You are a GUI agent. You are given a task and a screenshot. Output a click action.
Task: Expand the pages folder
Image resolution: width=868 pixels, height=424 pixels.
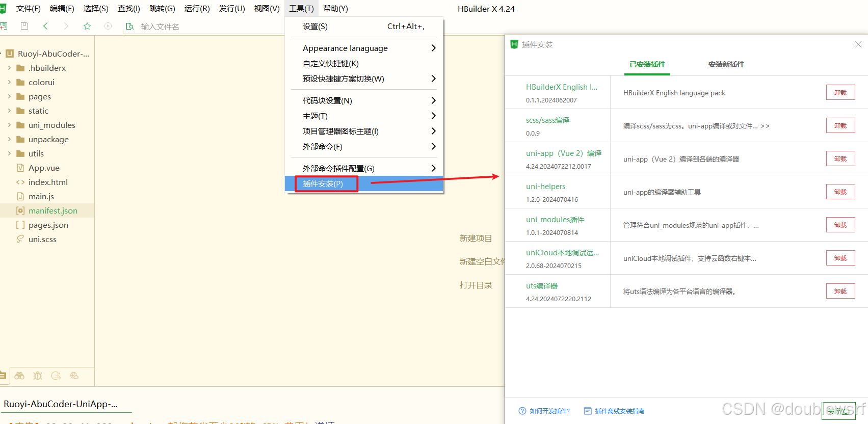(x=9, y=96)
